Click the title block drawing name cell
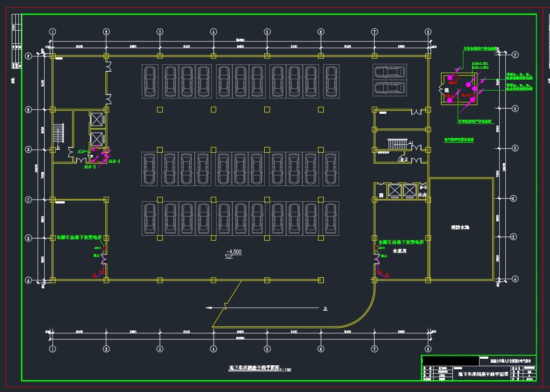550x392 pixels. (x=483, y=374)
